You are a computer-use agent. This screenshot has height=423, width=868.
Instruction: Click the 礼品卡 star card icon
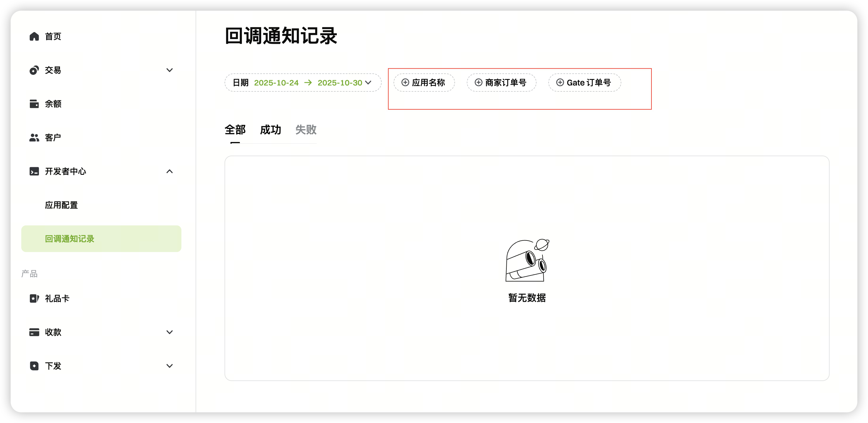[34, 298]
